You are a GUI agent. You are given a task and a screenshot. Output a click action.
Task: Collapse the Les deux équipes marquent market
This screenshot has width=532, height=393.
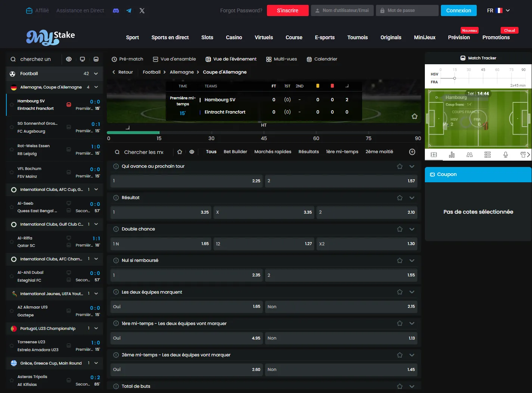pyautogui.click(x=412, y=292)
